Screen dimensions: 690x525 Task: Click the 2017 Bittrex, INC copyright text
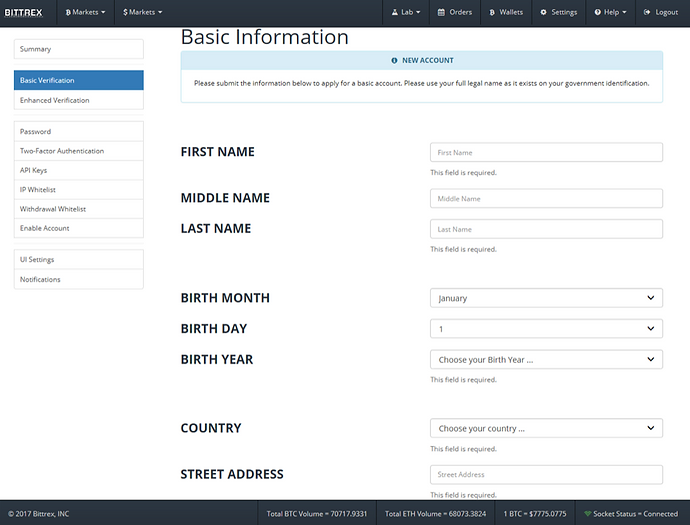(38, 514)
